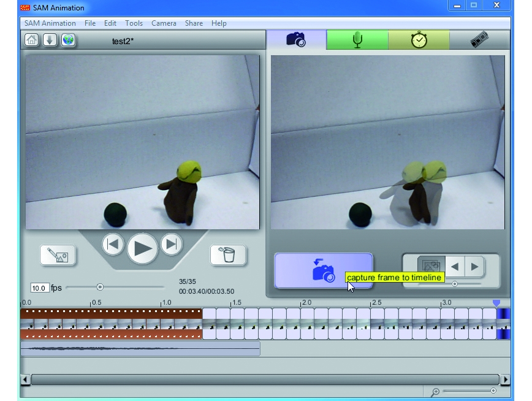Click the frame counter 35/35
Image resolution: width=532 pixels, height=401 pixels.
(x=188, y=281)
